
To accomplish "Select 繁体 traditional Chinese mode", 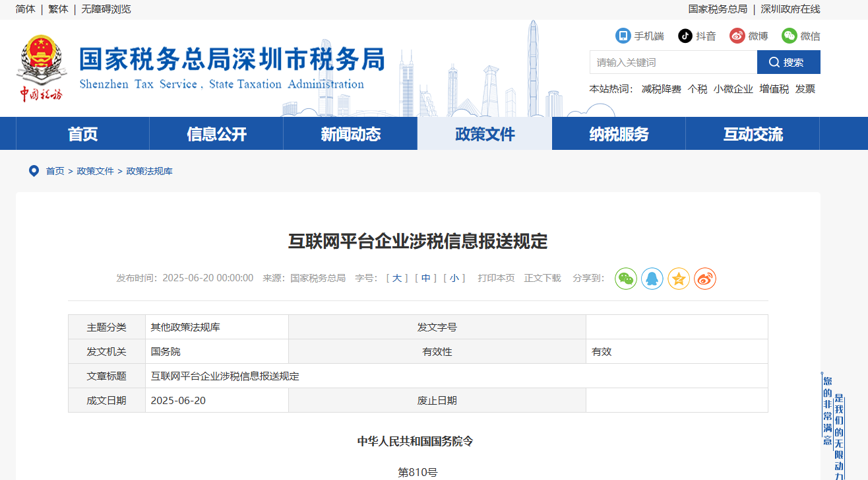I will pos(58,9).
